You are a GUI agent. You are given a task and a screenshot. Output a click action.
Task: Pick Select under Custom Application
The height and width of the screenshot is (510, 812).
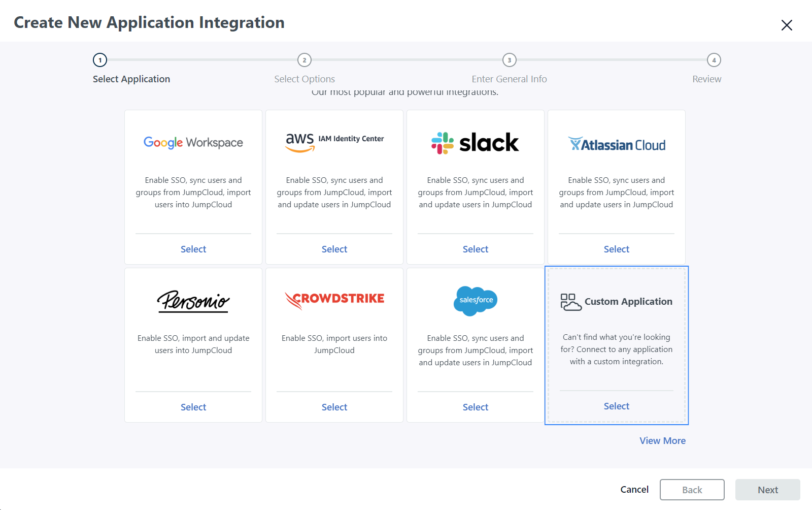click(616, 406)
